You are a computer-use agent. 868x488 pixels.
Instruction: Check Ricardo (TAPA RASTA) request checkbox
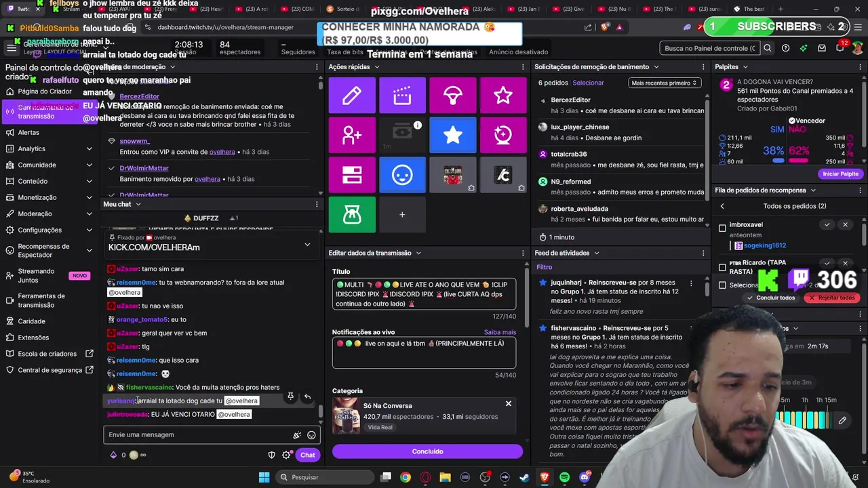click(x=723, y=267)
